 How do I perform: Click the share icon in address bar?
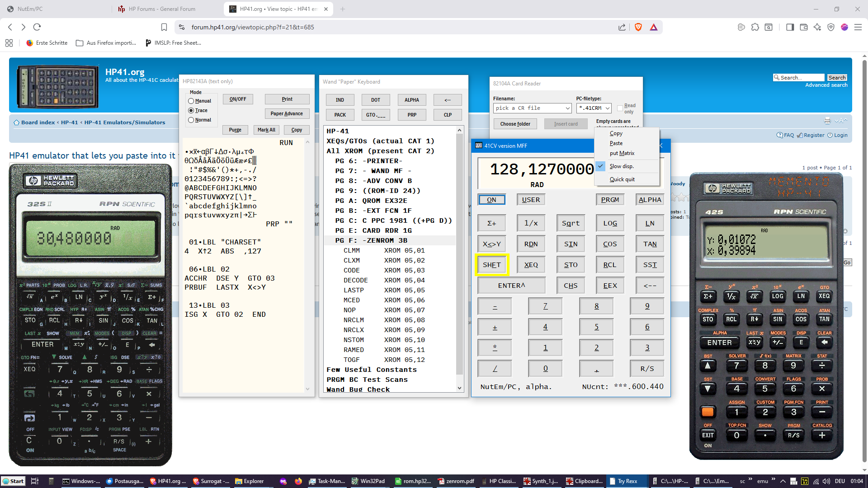[622, 27]
